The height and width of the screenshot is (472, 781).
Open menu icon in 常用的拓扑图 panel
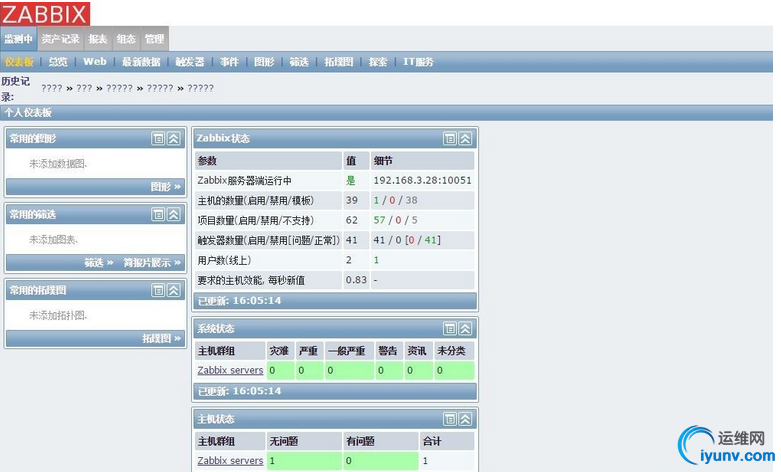158,290
